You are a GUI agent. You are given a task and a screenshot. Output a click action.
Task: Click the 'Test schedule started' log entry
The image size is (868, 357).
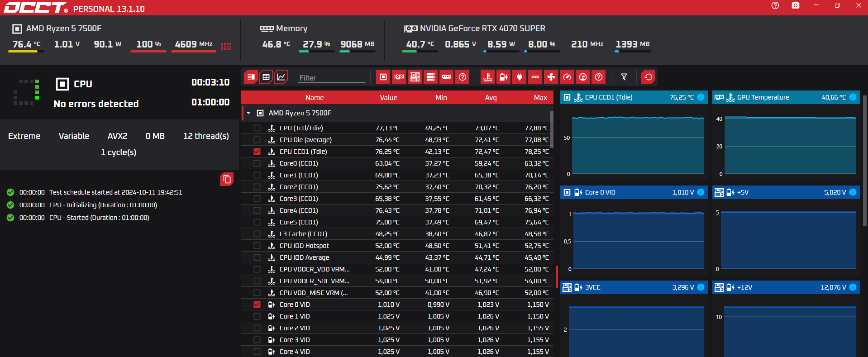[x=116, y=192]
